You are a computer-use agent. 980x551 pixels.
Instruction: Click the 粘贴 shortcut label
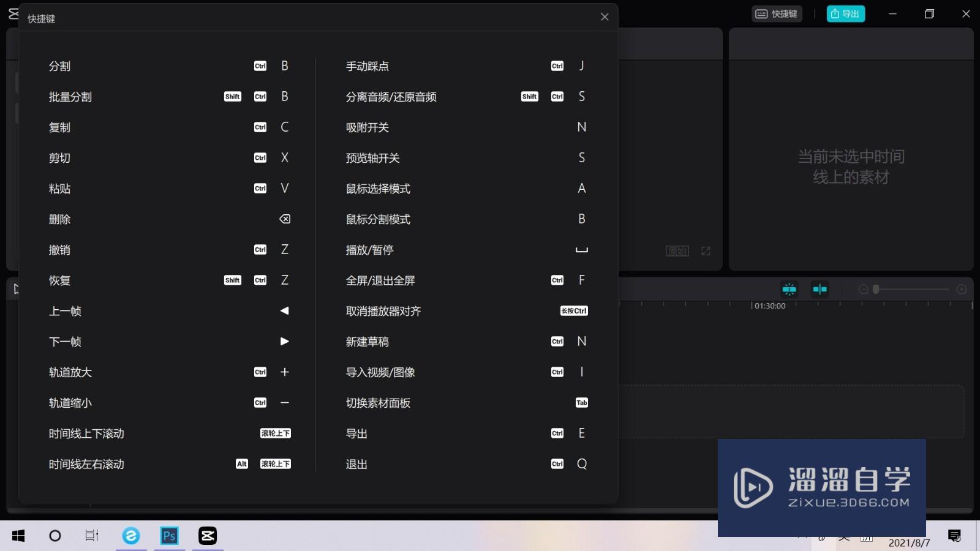59,189
